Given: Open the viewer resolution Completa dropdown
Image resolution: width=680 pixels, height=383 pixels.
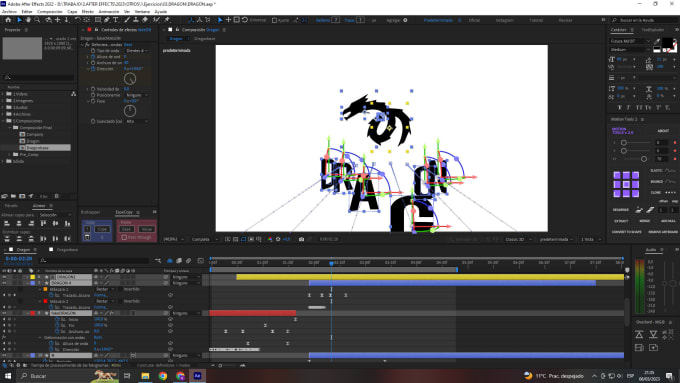Looking at the screenshot, I should point(205,239).
